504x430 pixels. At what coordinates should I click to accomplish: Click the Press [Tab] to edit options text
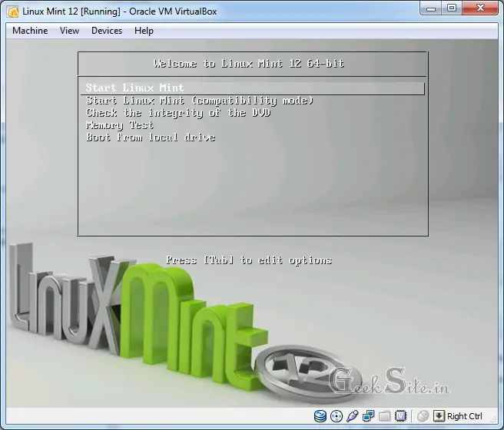pos(249,260)
